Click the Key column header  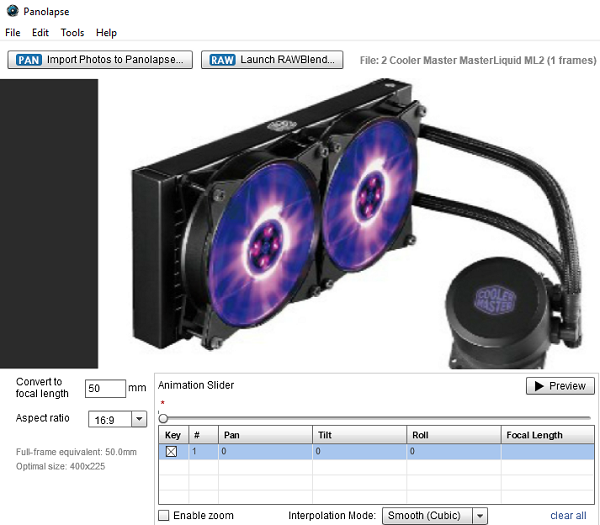(x=173, y=435)
